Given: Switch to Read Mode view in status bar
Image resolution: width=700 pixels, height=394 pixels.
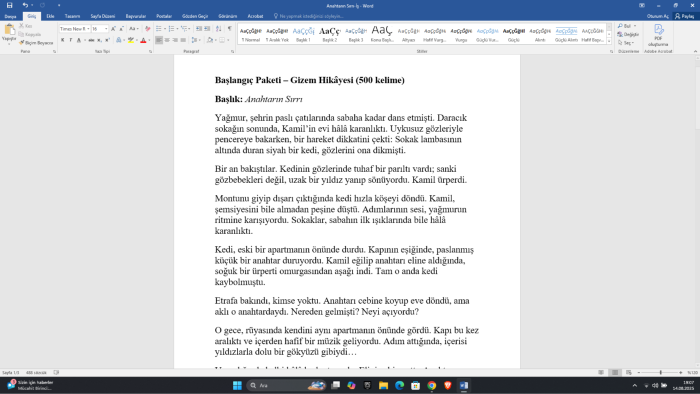Looking at the screenshot, I should pos(601,372).
